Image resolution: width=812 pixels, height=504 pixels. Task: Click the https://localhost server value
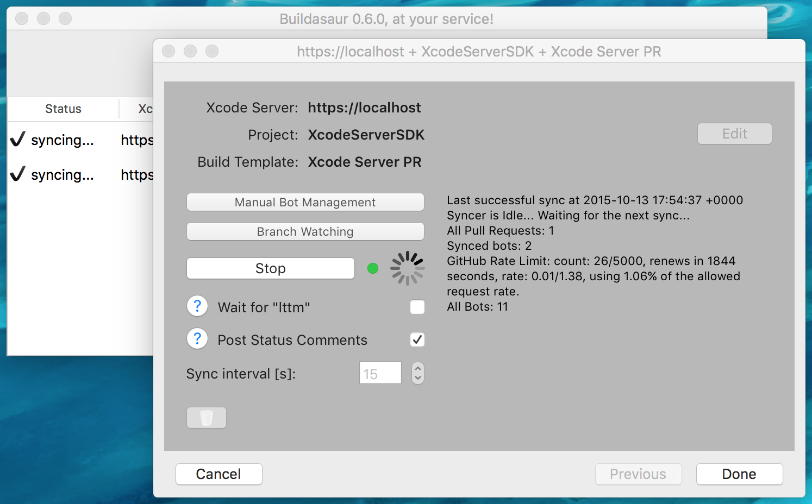click(364, 108)
